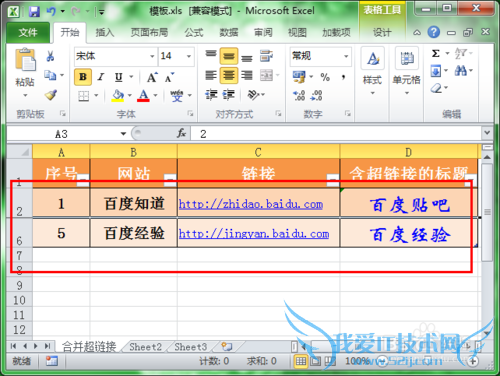Click the text orientation icon

(253, 95)
